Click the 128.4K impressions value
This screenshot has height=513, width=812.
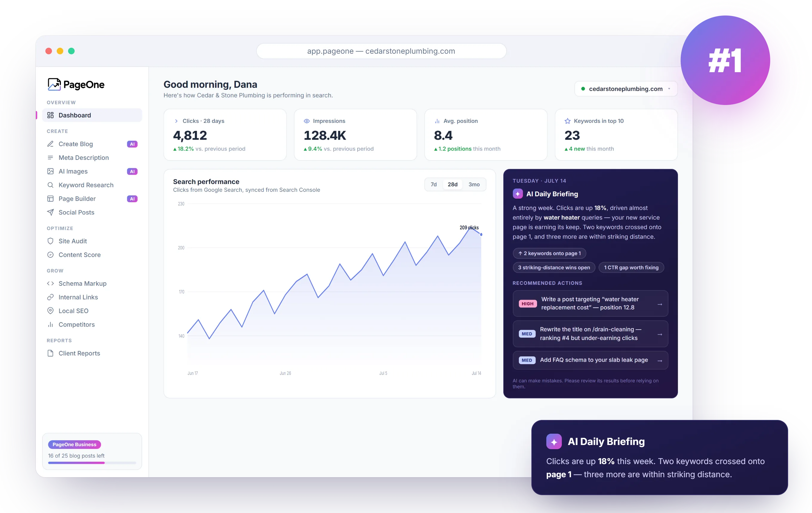(325, 135)
